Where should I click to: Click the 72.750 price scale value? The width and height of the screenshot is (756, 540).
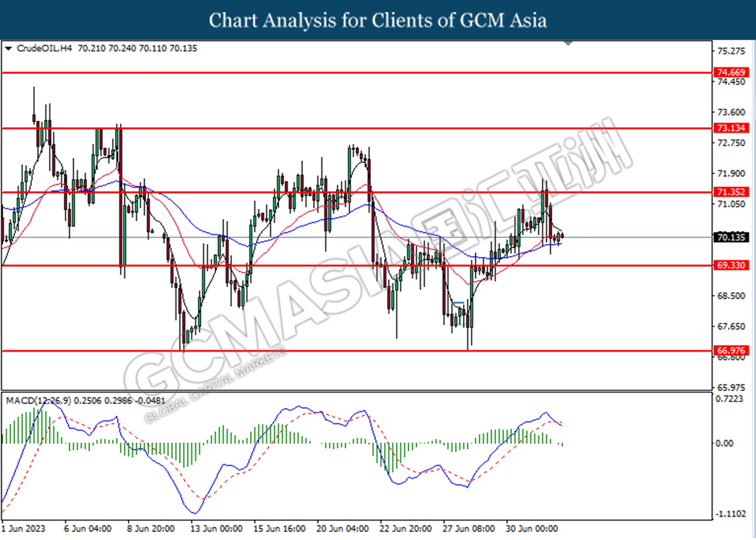(731, 143)
